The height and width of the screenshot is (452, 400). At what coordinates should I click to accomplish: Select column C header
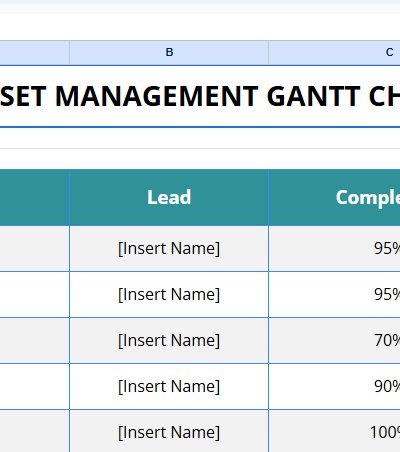click(x=334, y=52)
